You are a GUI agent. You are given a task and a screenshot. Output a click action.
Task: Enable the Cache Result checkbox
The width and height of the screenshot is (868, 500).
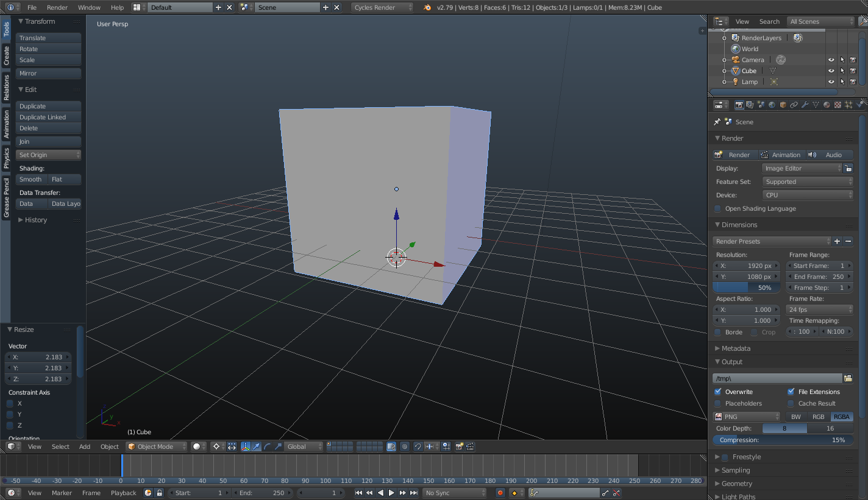[x=791, y=403]
